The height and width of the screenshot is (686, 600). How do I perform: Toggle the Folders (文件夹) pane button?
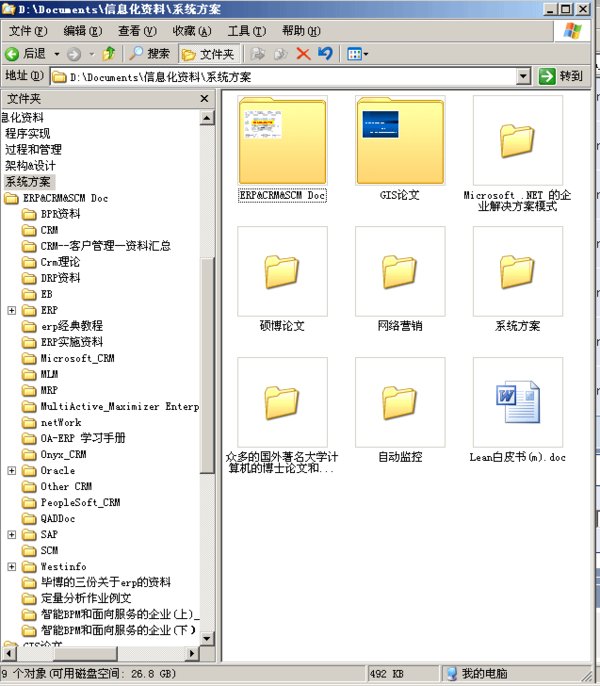[x=207, y=53]
